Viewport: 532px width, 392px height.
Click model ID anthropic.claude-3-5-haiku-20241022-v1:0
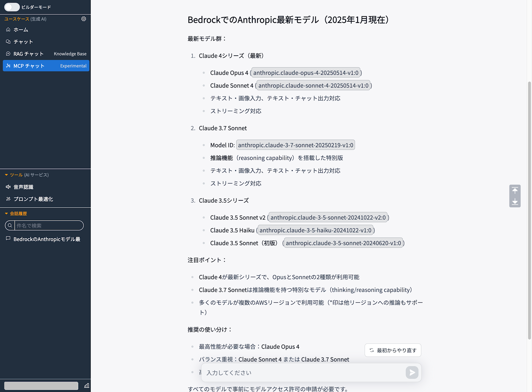[x=315, y=230]
